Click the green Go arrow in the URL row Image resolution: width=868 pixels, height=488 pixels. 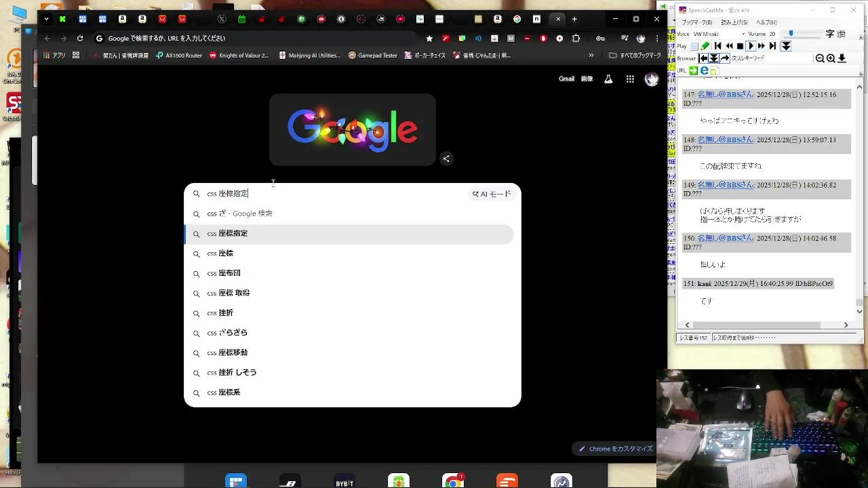693,70
